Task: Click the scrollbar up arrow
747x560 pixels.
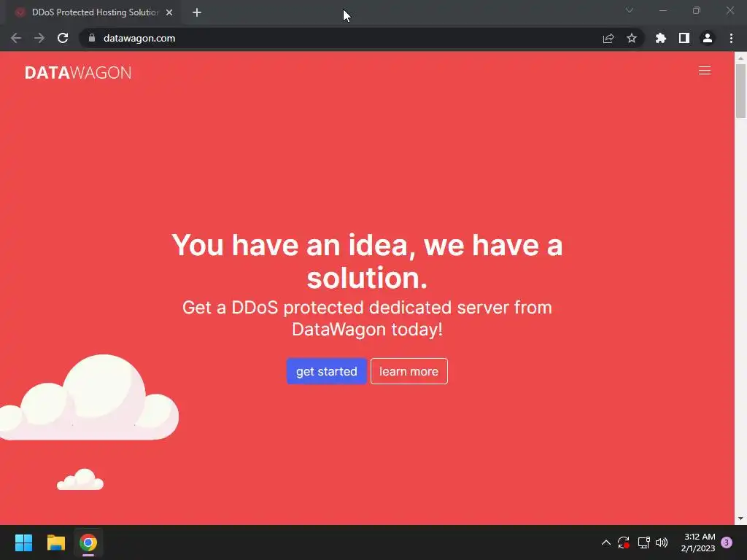Action: coord(740,58)
